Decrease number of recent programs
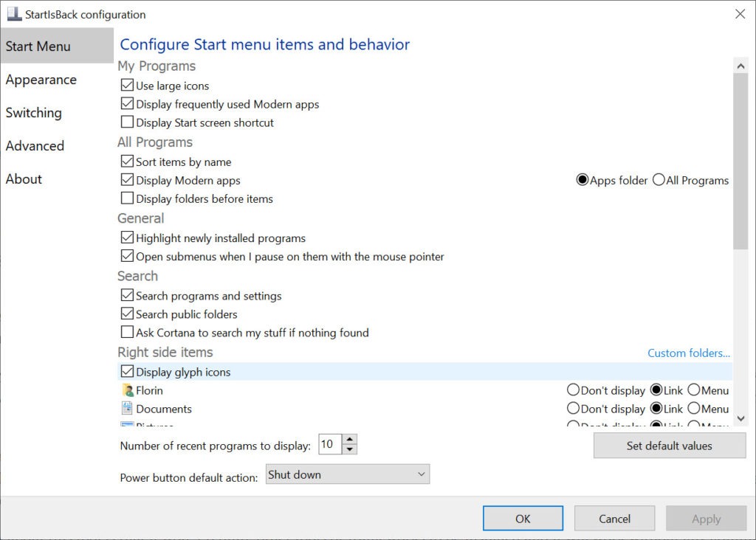The width and height of the screenshot is (756, 540). point(349,449)
